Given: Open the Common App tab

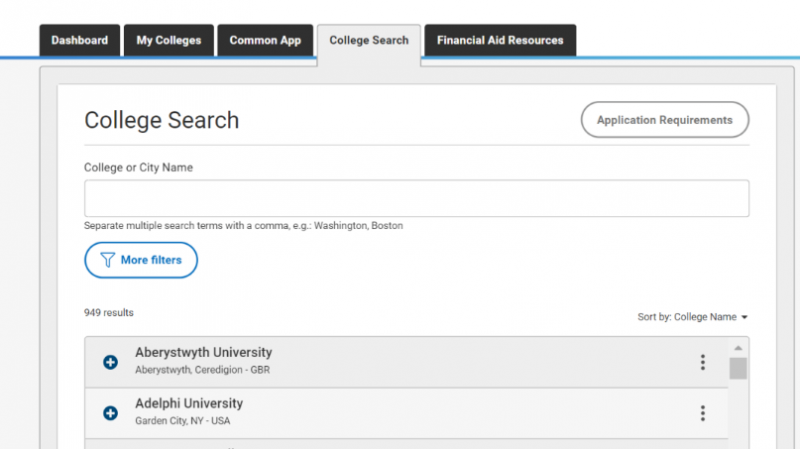Looking at the screenshot, I should [x=265, y=40].
